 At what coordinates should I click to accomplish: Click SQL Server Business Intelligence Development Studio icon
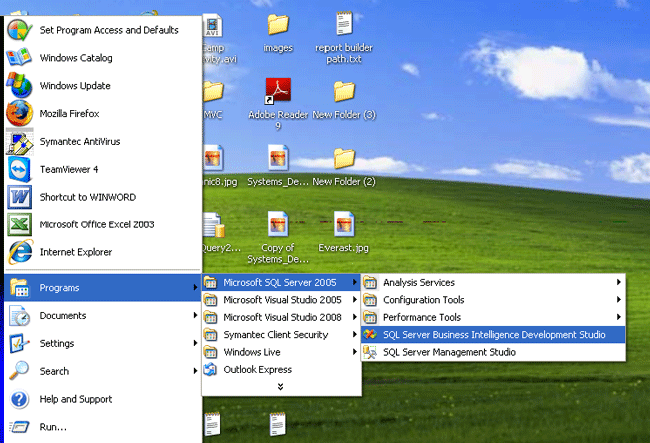tap(370, 334)
